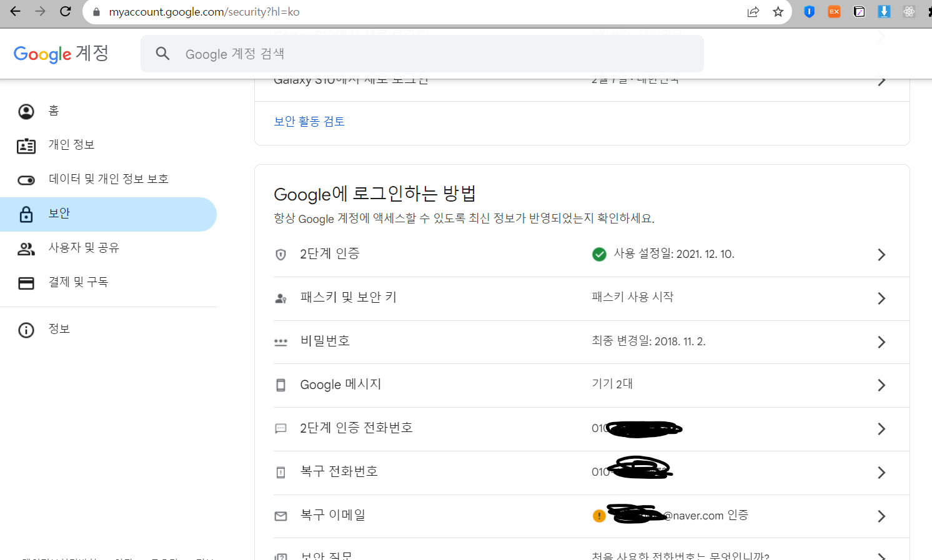Click the pencil-square extension icon
The width and height of the screenshot is (932, 560).
point(860,11)
